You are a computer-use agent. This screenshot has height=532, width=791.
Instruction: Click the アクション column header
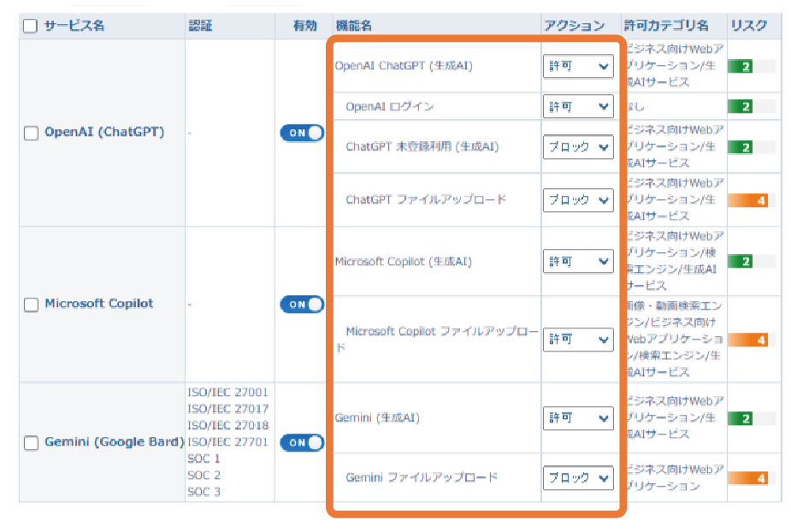(574, 26)
